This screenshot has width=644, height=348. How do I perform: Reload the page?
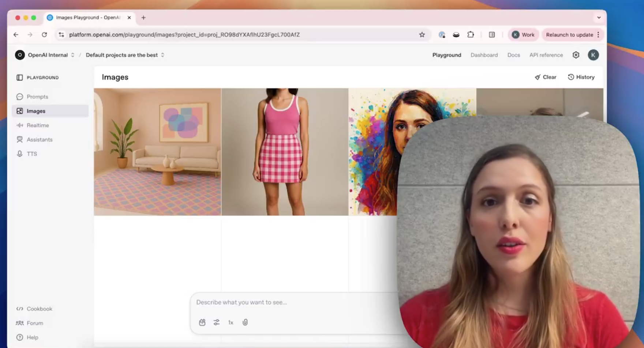[x=44, y=35]
